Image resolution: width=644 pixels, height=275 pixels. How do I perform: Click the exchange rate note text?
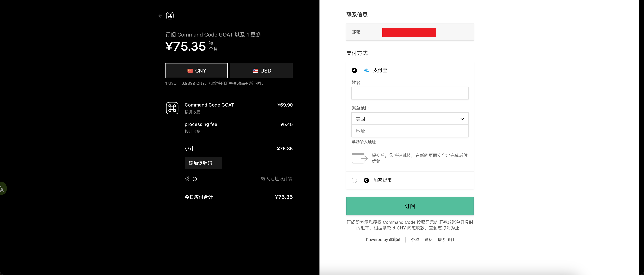click(215, 83)
